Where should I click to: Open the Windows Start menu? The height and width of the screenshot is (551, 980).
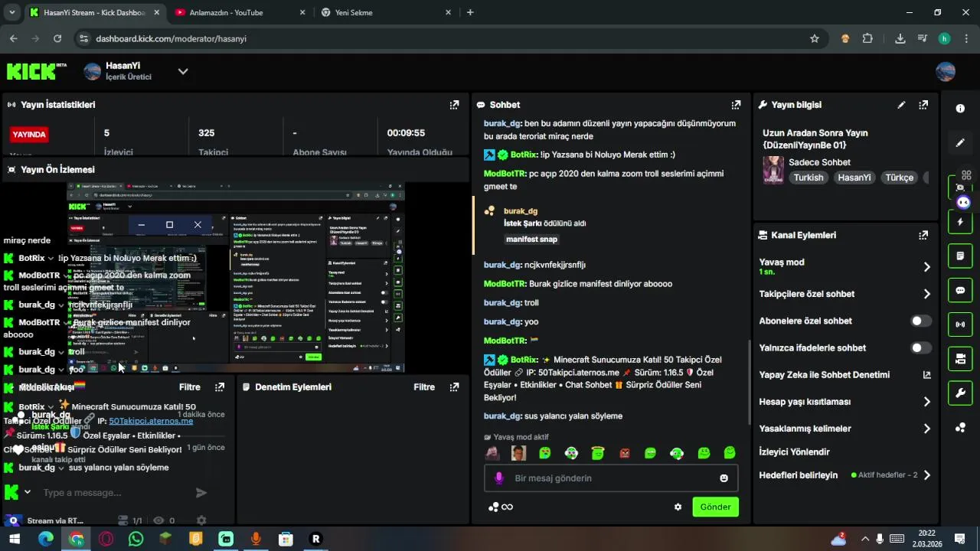pos(15,539)
